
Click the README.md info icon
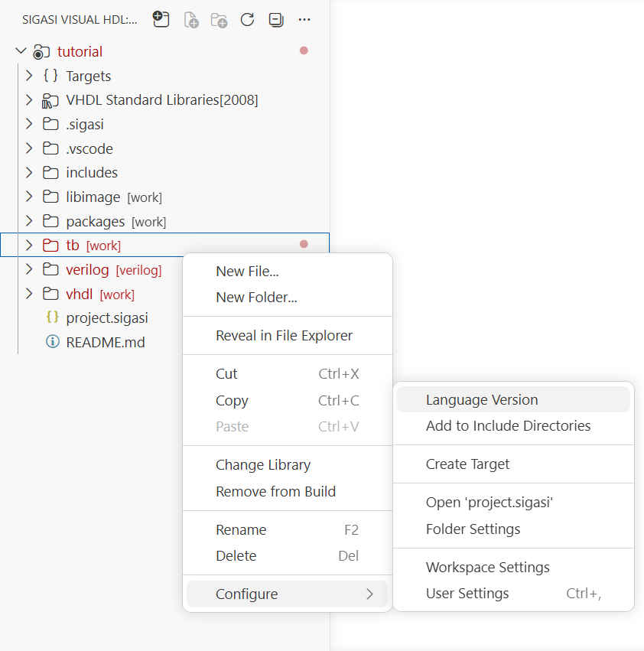52,342
